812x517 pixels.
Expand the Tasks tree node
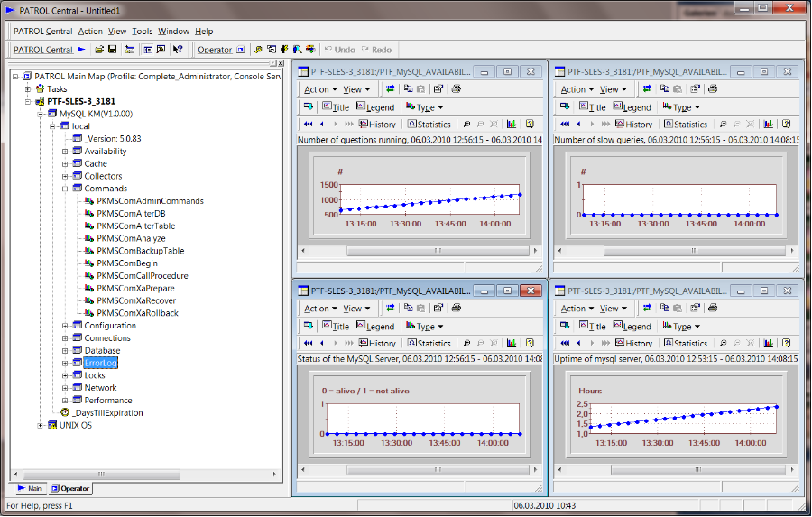click(27, 89)
